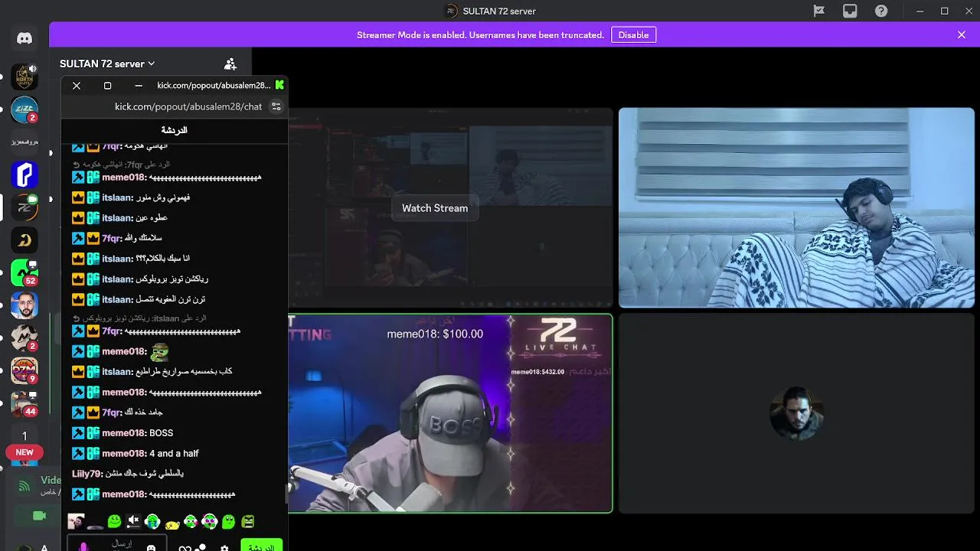This screenshot has height=551, width=980.
Task: Open the bearded man avatar server
Action: [x=24, y=305]
